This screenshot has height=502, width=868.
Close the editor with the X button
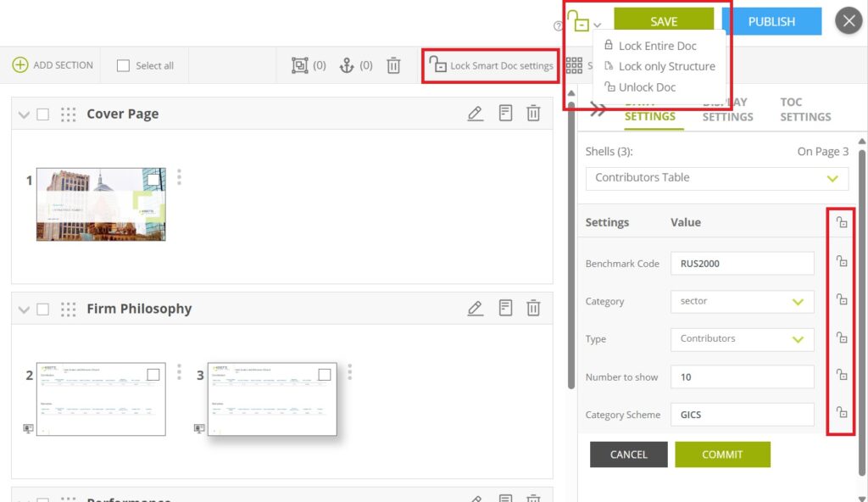pos(849,21)
